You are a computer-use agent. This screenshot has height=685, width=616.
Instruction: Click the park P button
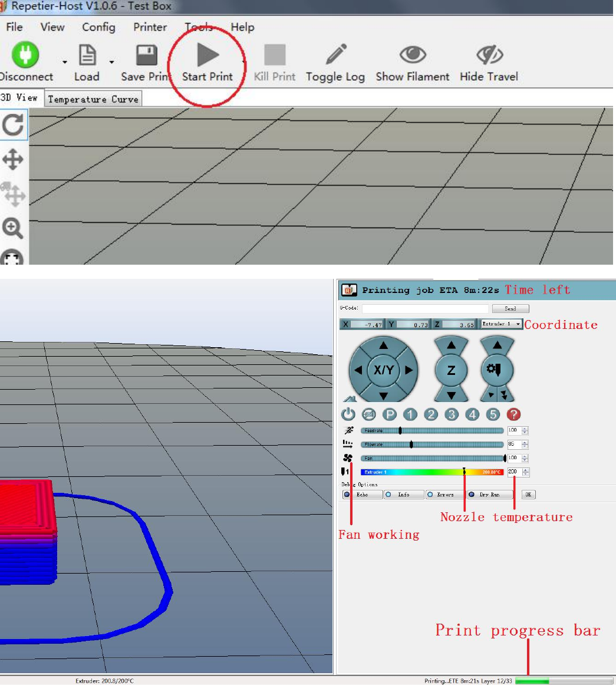[389, 414]
